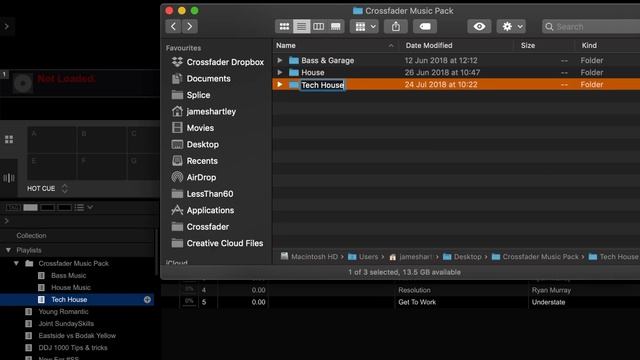Screen dimensions: 640x360
Task: Expand the rekordbox top-left panel arrow
Action: point(7,26)
